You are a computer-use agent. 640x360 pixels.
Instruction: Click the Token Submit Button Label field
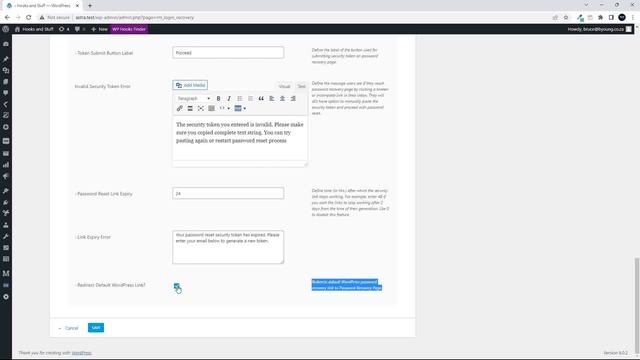point(228,53)
